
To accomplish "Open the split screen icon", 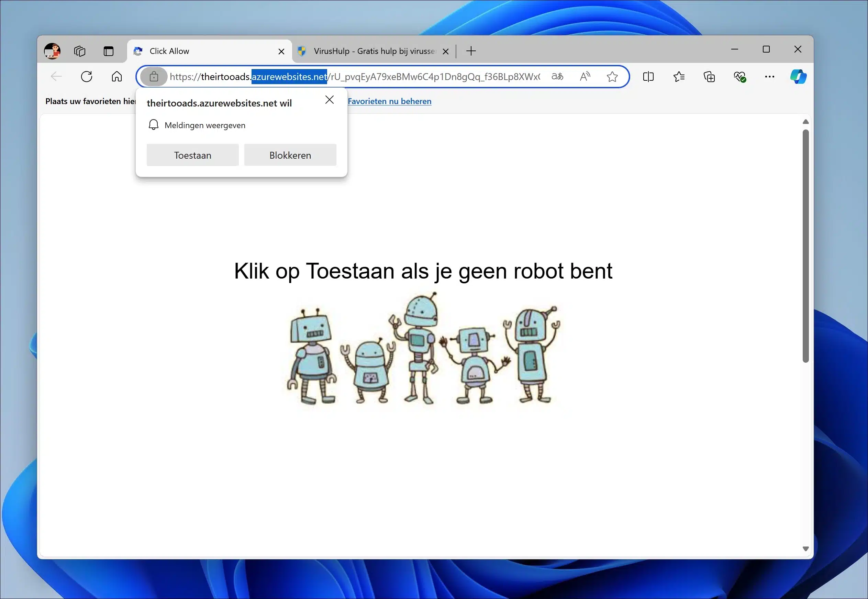I will point(648,77).
